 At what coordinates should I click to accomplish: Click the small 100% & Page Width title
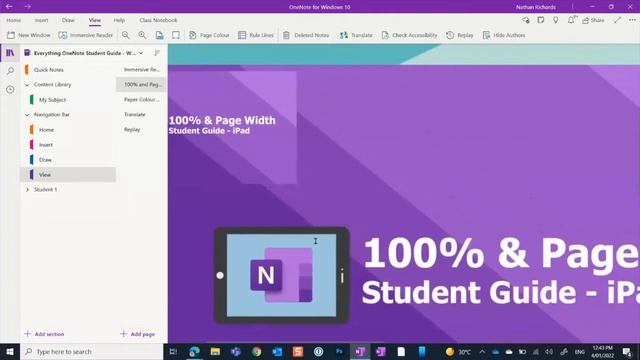pos(222,120)
